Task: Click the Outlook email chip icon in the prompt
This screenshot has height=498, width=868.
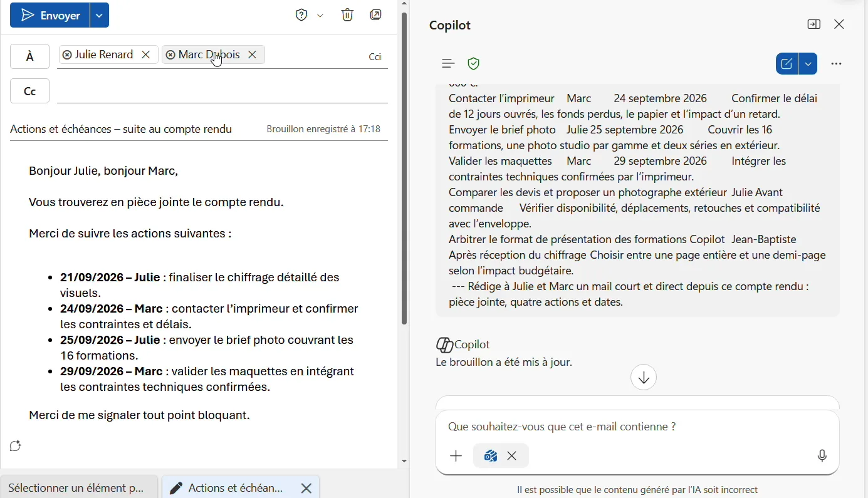Action: pos(491,457)
